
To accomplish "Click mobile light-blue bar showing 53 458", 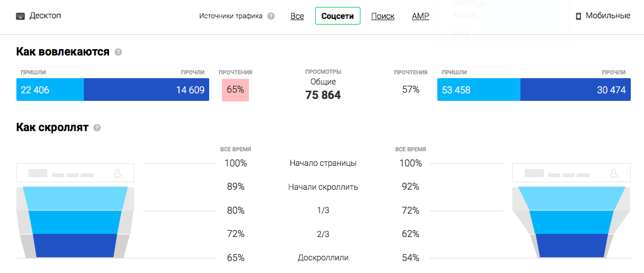I will pyautogui.click(x=479, y=90).
